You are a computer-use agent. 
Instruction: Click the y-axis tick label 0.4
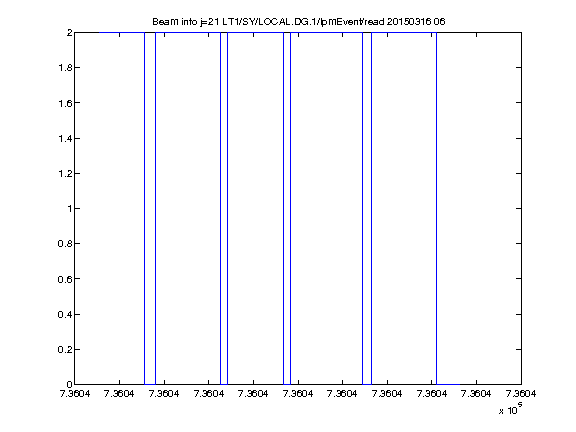click(x=65, y=314)
